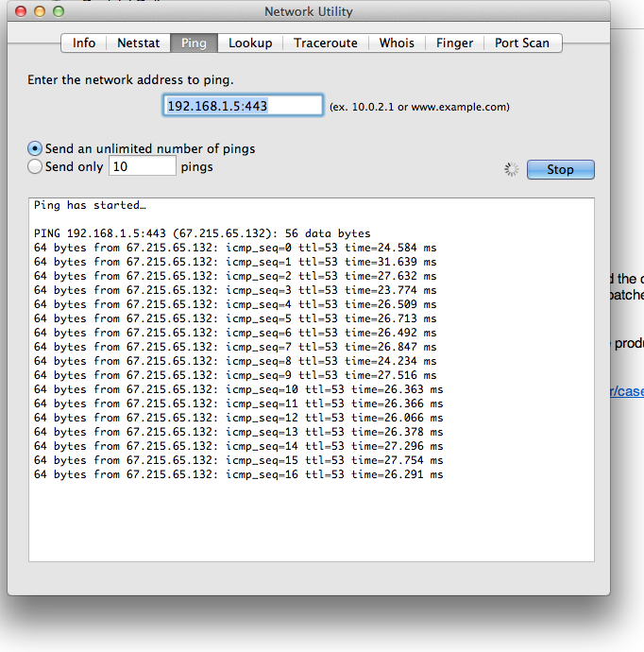Click 'Ping has started…' output line
This screenshot has width=644, height=652.
point(90,205)
